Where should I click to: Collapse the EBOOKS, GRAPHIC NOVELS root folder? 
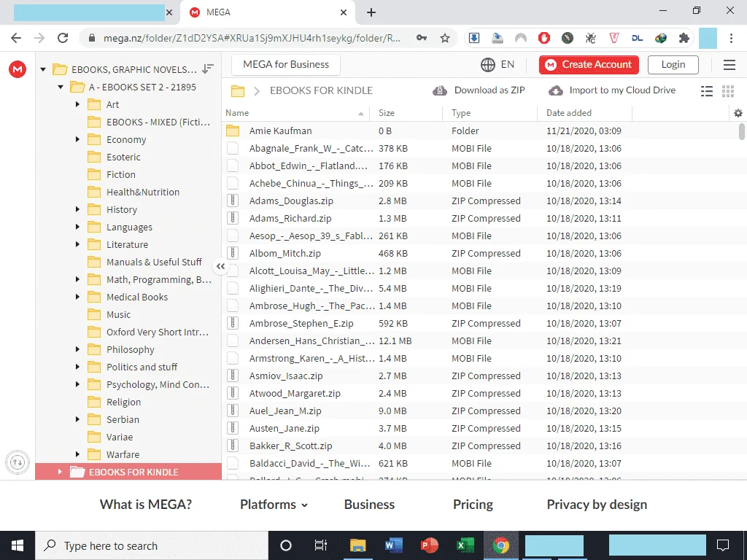(x=43, y=69)
